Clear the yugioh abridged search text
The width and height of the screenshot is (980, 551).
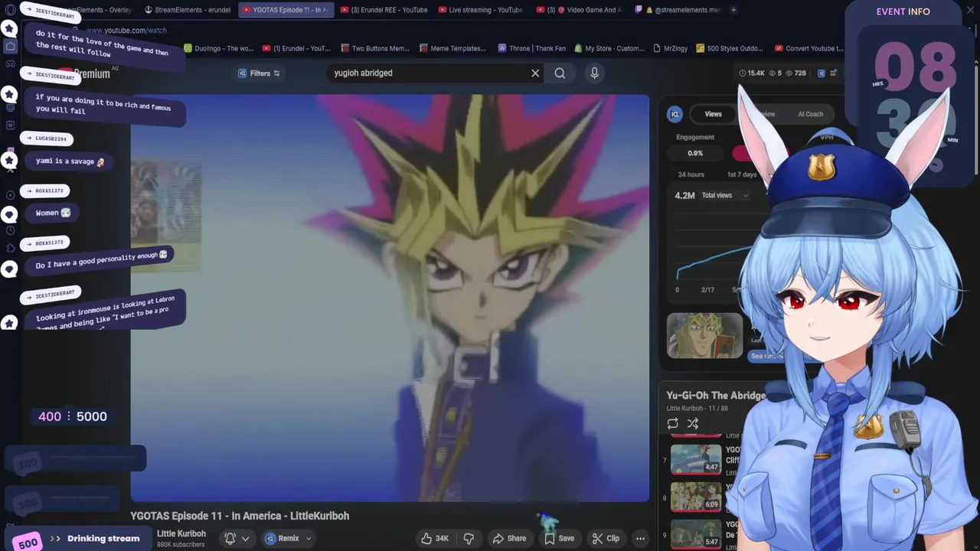[535, 73]
